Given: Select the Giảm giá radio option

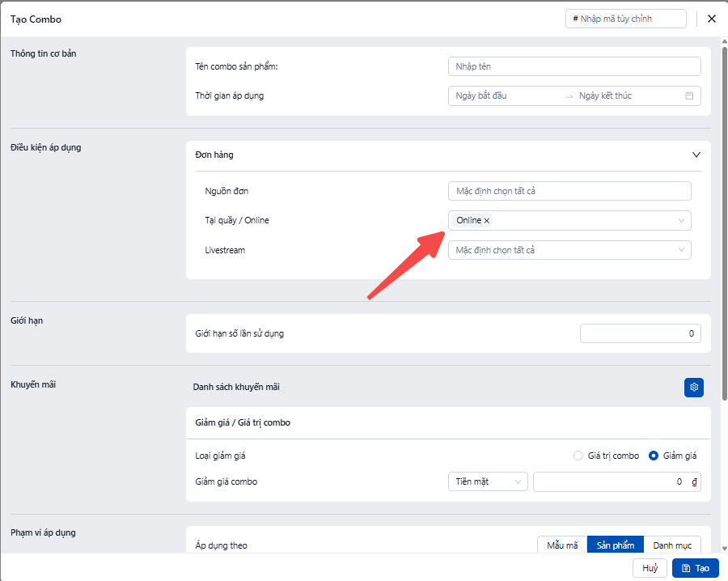Looking at the screenshot, I should [654, 456].
